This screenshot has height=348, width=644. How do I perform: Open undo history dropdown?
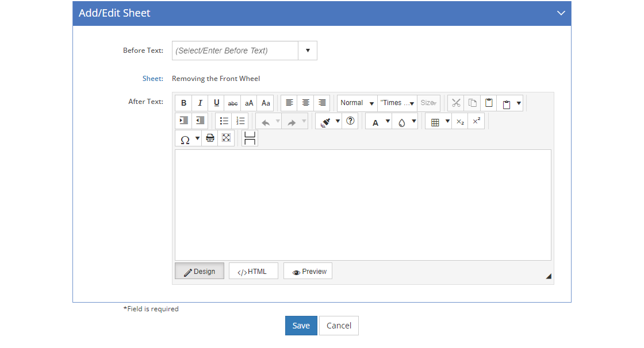click(278, 122)
